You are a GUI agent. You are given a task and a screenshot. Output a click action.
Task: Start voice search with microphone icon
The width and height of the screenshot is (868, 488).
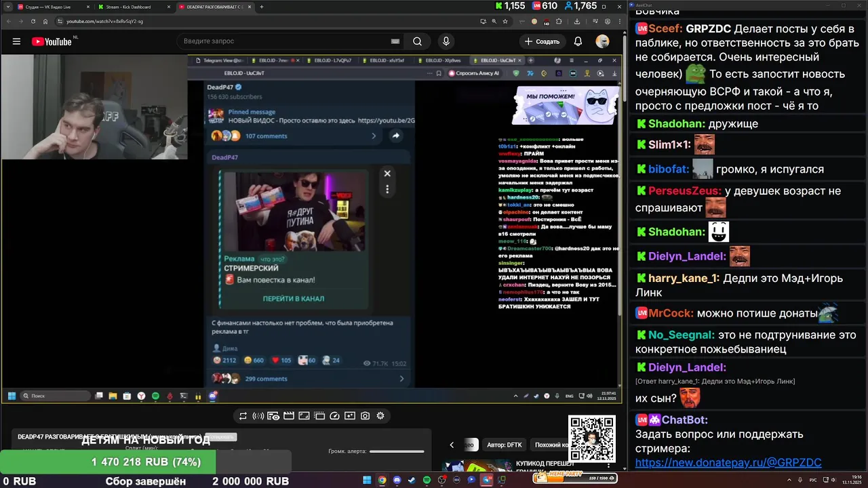pos(446,41)
